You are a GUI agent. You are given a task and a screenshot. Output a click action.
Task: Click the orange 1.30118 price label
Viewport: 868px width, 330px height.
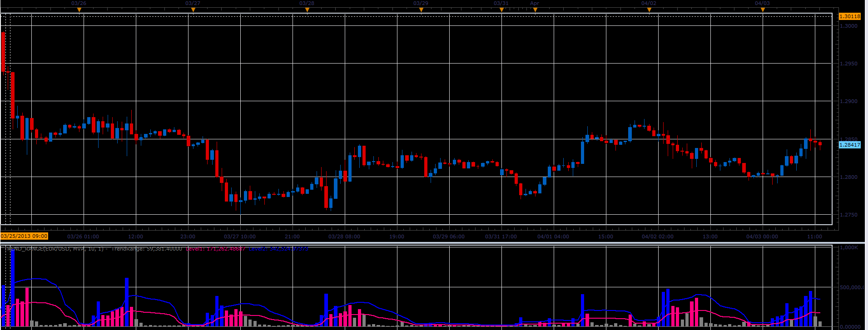coord(849,16)
